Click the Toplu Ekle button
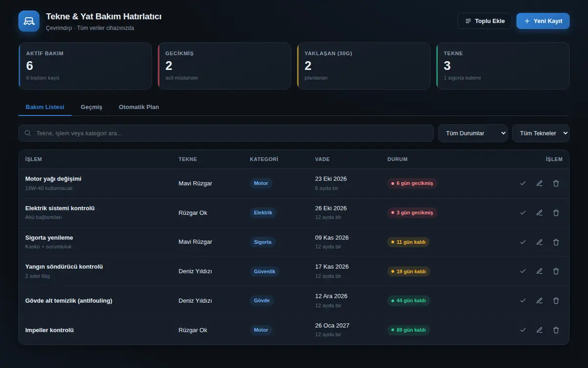588x368 pixels. (485, 21)
